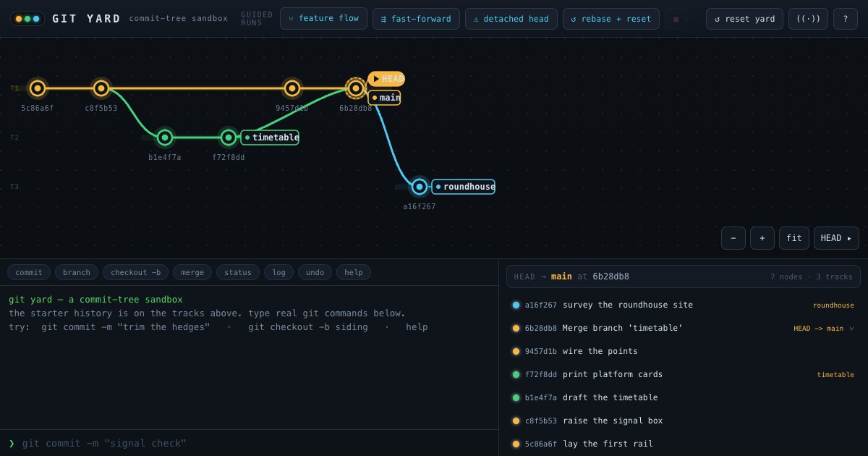
Task: Select commit node f72f8dd on track T2
Action: [x=229, y=138]
